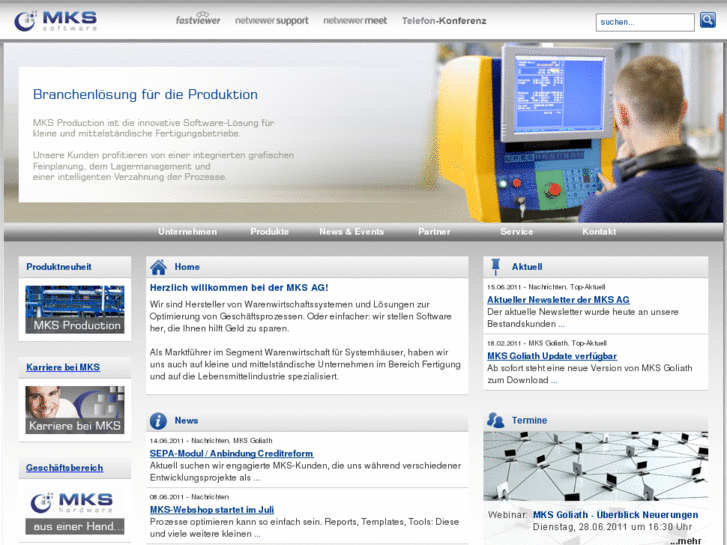Click the blue info icon beside News
The image size is (727, 545).
[158, 421]
